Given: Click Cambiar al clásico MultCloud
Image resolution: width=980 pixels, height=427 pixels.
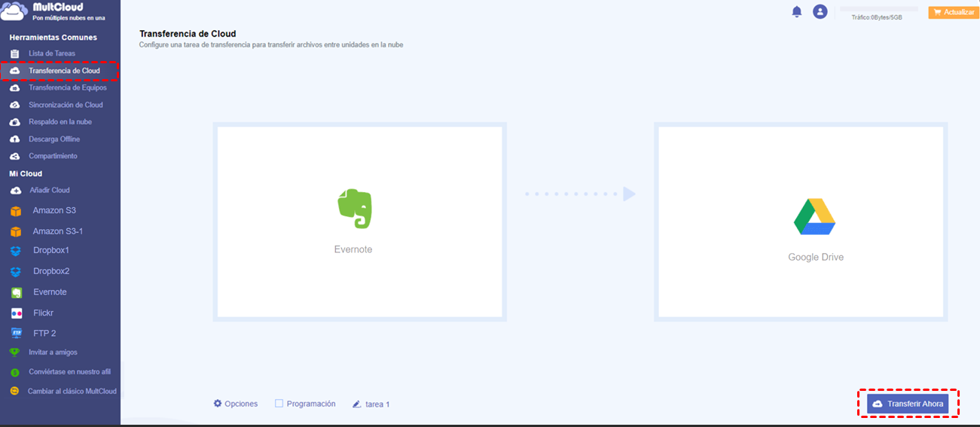Looking at the screenshot, I should point(72,391).
